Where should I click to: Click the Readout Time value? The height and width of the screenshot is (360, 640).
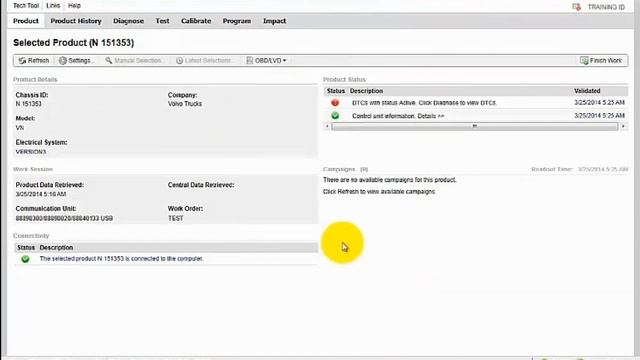pyautogui.click(x=602, y=169)
